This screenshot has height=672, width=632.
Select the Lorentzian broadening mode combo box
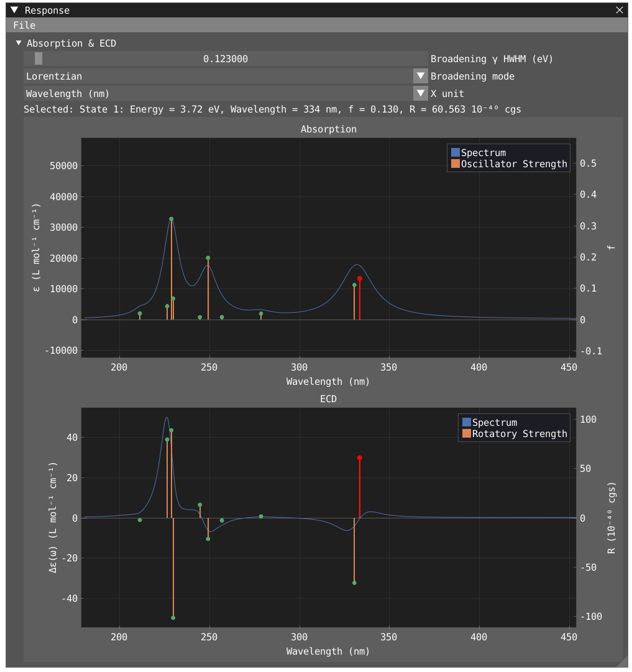coord(218,76)
